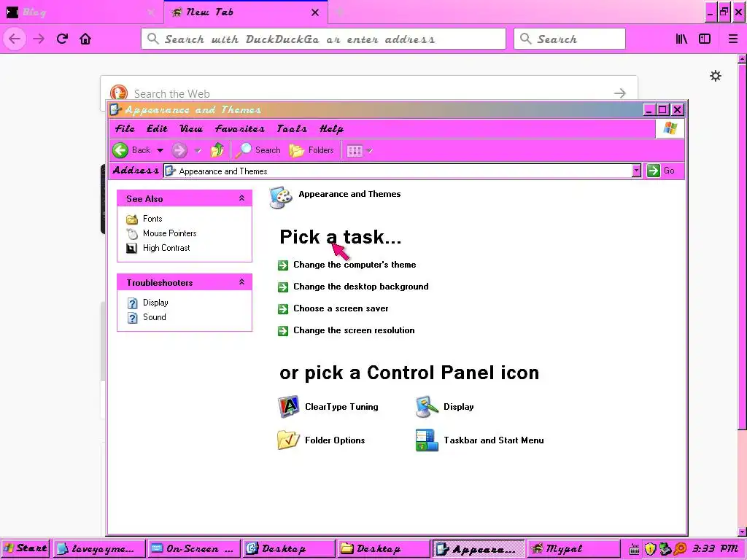Collapse the See Also panel
Viewport: 747px width, 560px height.
click(241, 198)
